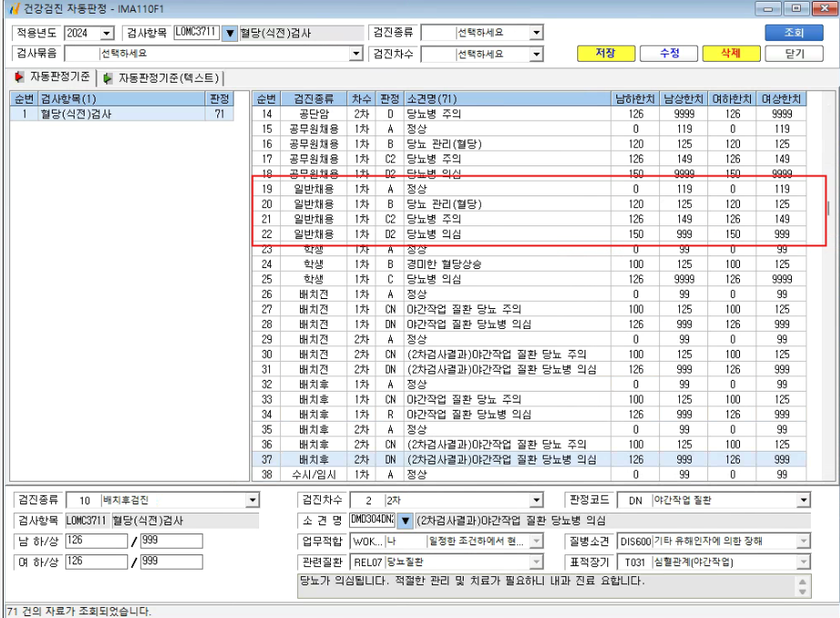Click the green icon on 자동판정기준(텍스트) tab
Screen dimensions: 840x618
(107, 78)
